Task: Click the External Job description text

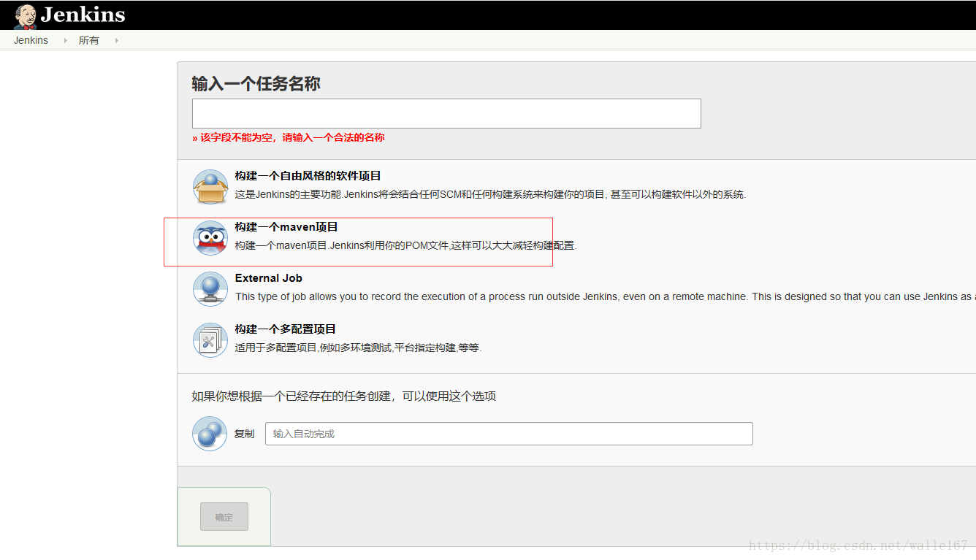Action: 605,296
